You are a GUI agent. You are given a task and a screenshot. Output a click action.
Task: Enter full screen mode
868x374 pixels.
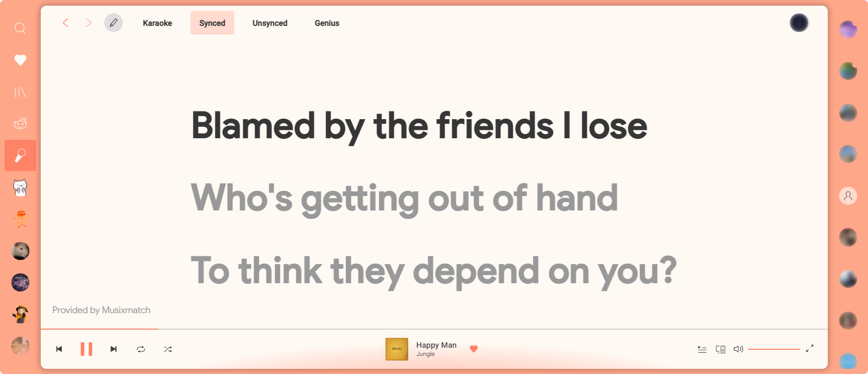pos(810,349)
